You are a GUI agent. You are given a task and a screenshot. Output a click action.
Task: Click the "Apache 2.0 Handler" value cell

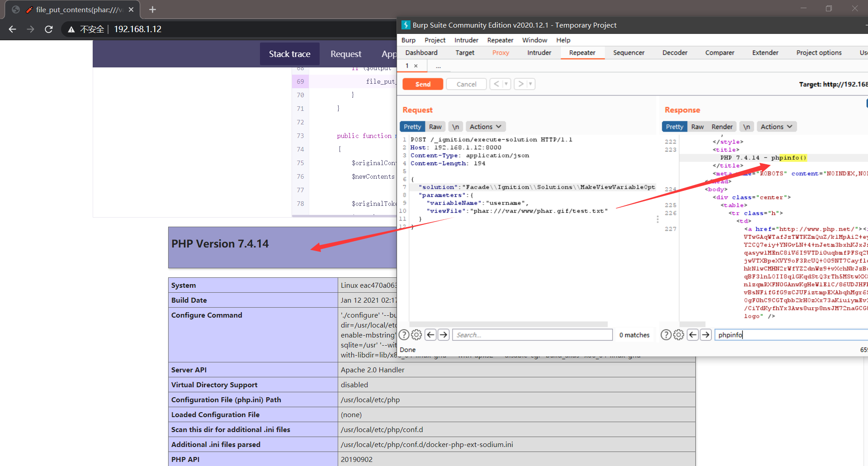516,370
